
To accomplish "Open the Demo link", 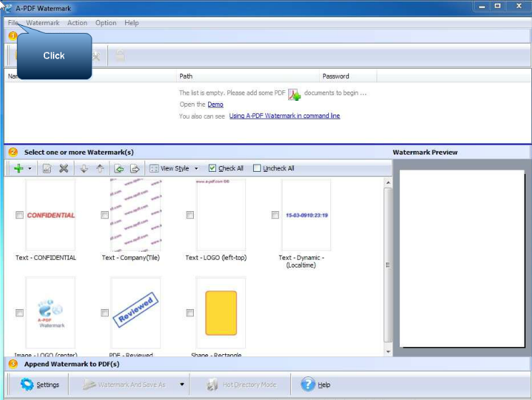I will (x=215, y=104).
